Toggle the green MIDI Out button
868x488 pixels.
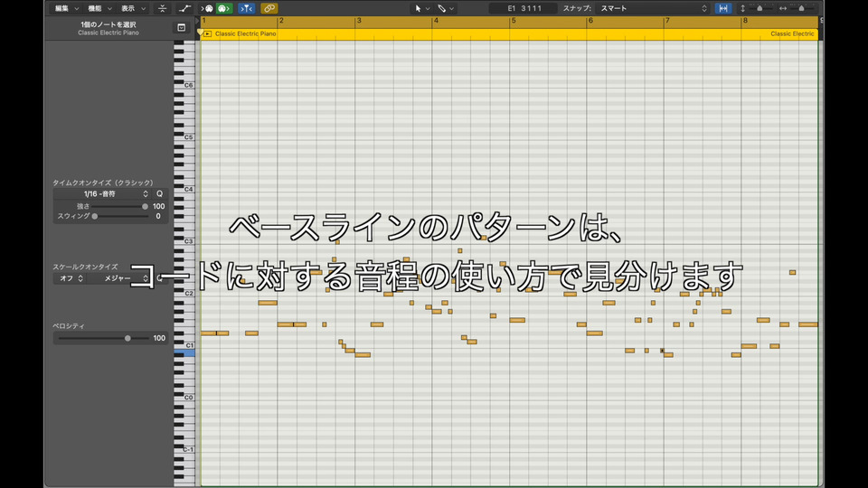224,8
